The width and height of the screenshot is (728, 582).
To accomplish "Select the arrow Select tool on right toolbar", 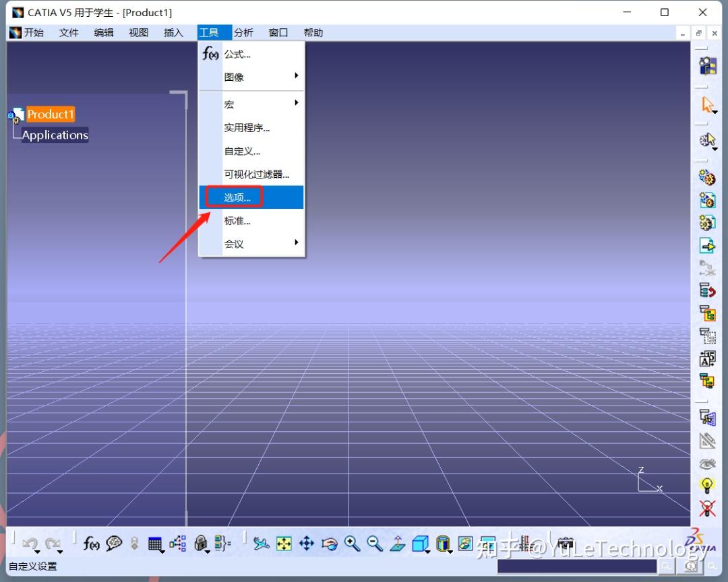I will [708, 105].
